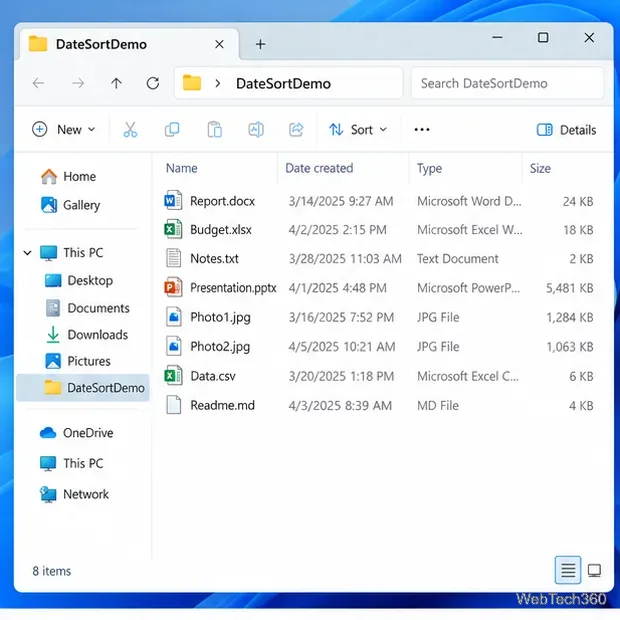Select the Data.csv file name
Viewport: 620px width, 620px height.
coord(213,376)
